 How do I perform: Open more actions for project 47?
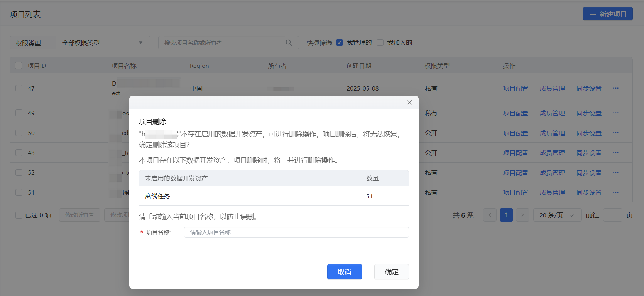615,88
